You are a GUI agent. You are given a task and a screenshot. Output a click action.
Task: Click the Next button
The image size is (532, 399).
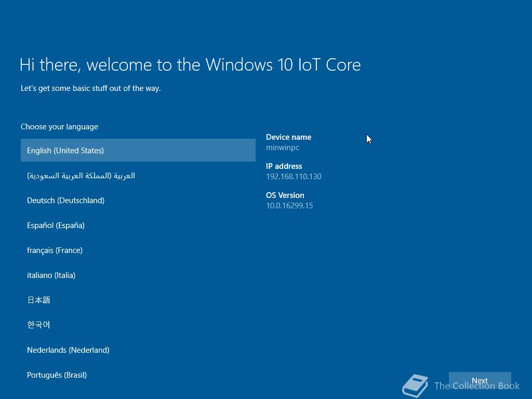click(x=480, y=381)
